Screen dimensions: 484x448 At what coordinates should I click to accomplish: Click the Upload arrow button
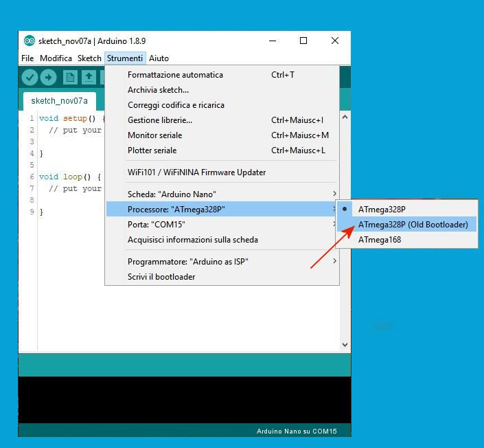48,78
